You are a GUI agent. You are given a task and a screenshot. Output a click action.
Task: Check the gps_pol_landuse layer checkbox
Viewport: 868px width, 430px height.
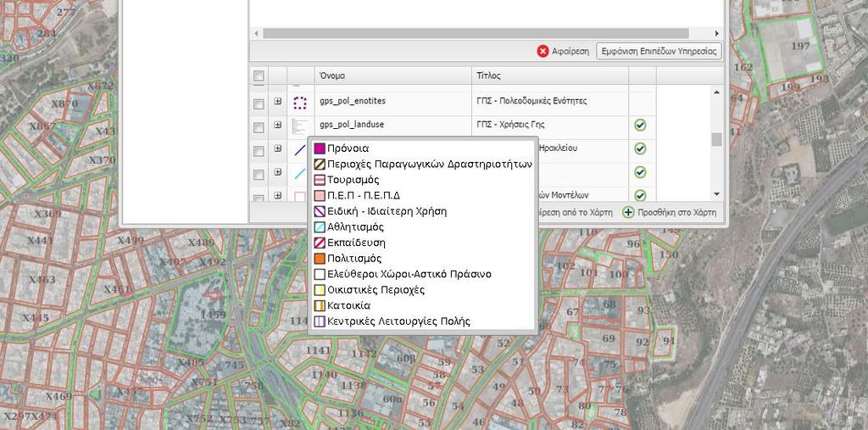point(259,127)
